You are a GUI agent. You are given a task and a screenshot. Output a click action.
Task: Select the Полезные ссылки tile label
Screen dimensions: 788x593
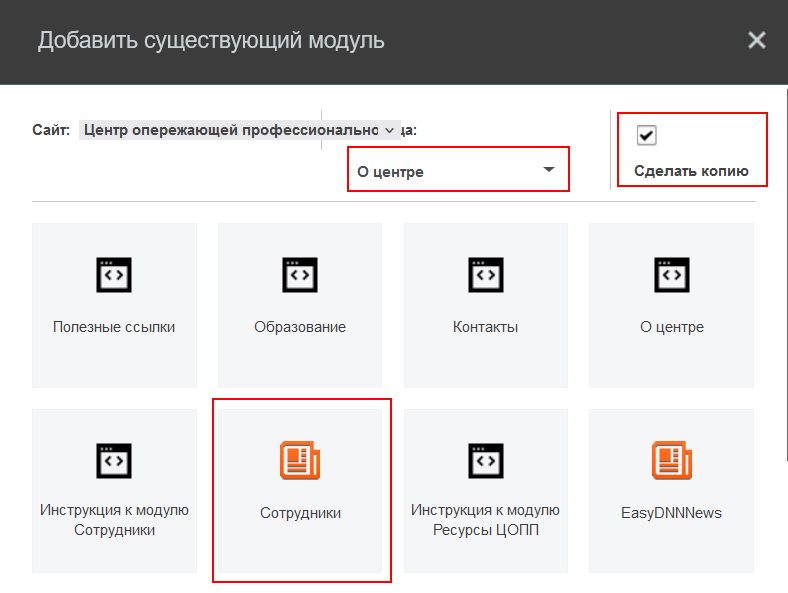click(x=114, y=327)
